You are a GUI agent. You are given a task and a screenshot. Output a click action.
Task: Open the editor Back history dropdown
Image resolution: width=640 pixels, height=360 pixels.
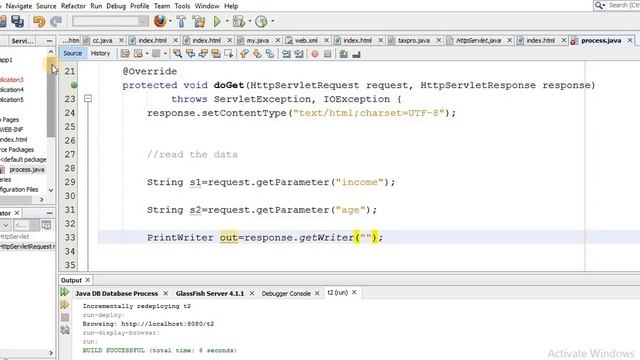147,53
